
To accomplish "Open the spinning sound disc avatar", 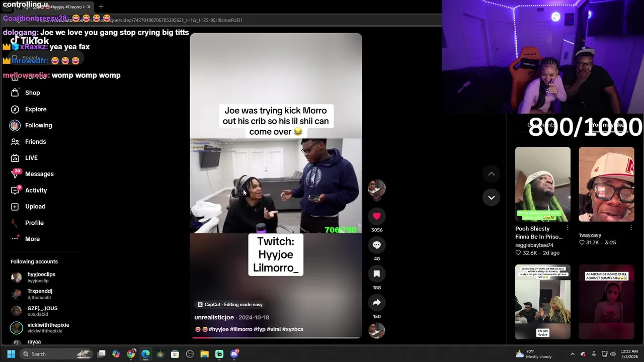I will pos(376,330).
